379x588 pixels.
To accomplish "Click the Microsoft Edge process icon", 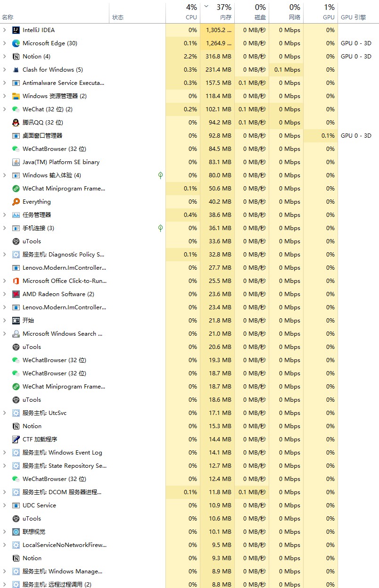I will 16,43.
